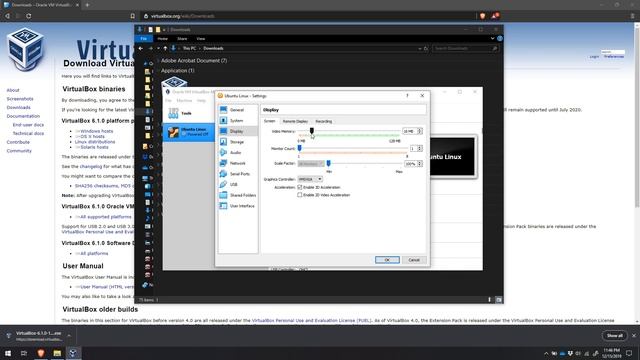Open Linux distributions download link

(x=95, y=142)
